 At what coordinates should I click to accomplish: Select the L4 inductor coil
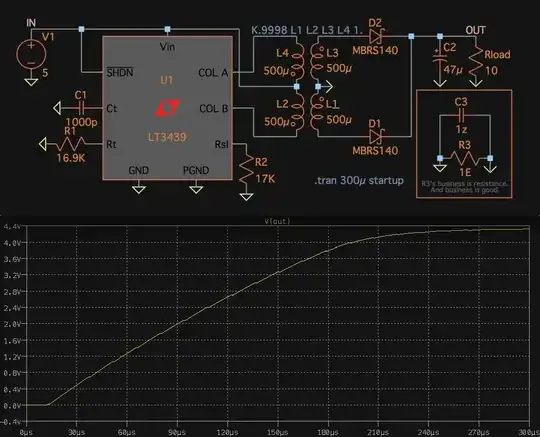[298, 61]
